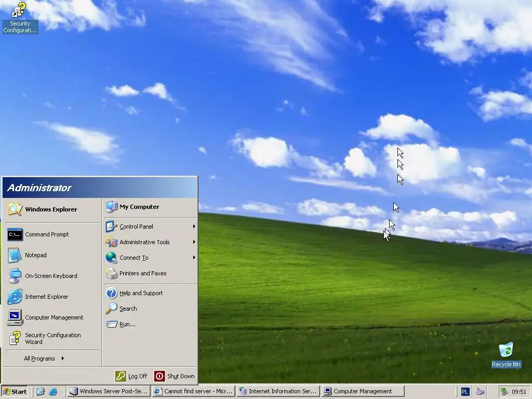Switch to Internet Information Ser... taskbar button
The image size is (532, 399).
(278, 392)
